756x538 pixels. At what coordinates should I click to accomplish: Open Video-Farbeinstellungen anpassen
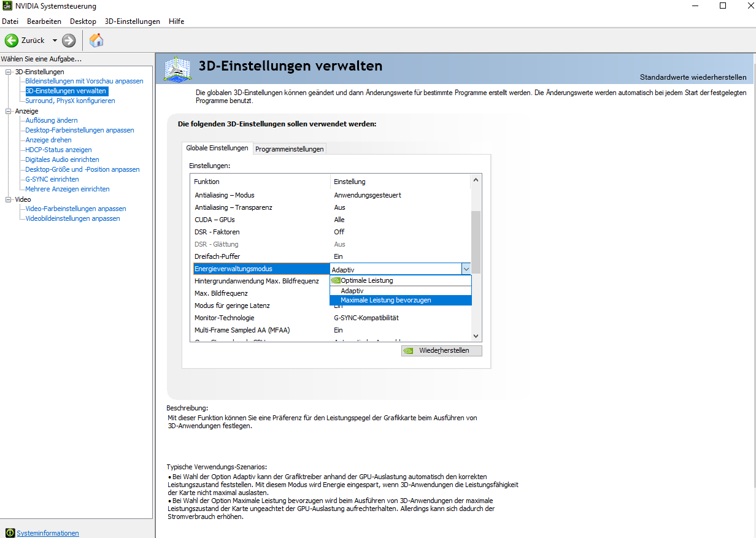pyautogui.click(x=75, y=209)
